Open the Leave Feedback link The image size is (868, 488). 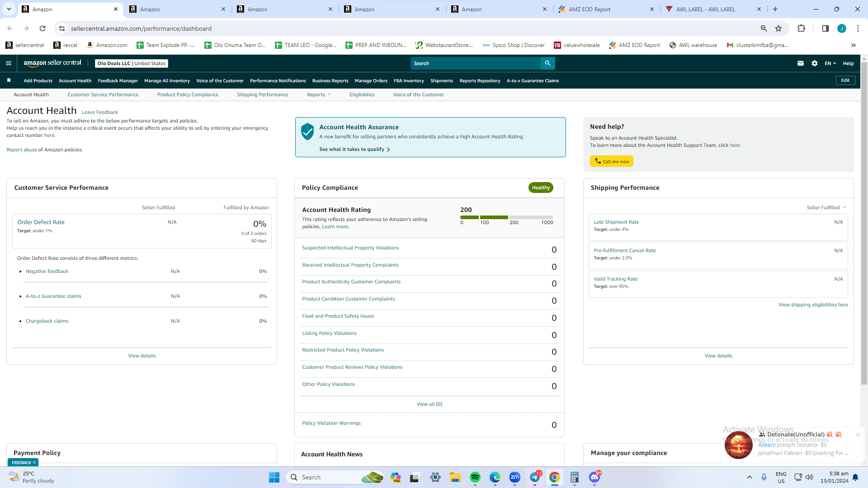[99, 112]
